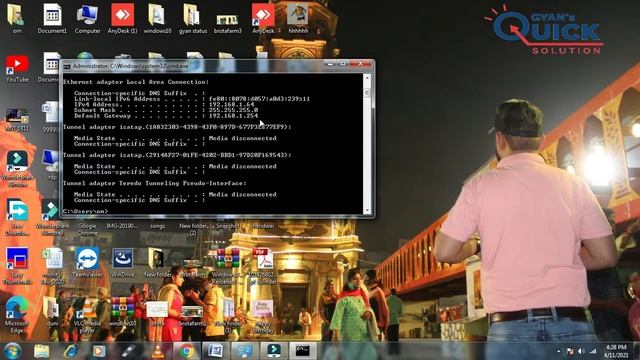Viewport: 640px width, 360px height.
Task: Switch to the Word document taskbar button
Action: click(x=216, y=351)
